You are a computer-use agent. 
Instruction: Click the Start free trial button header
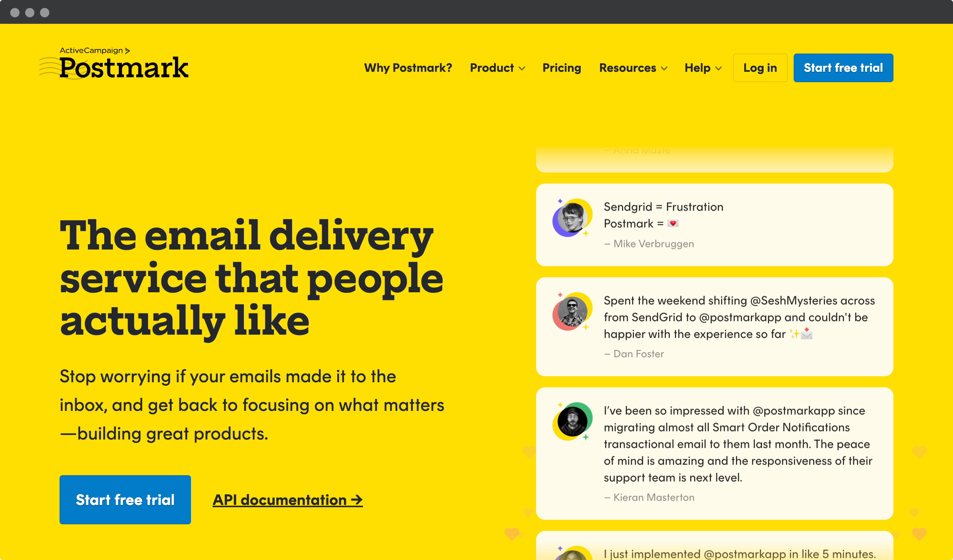pos(843,67)
